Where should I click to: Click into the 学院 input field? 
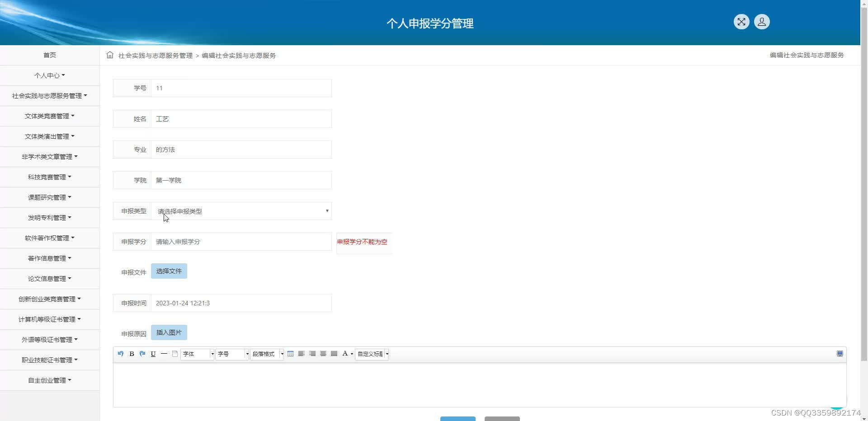(x=241, y=180)
